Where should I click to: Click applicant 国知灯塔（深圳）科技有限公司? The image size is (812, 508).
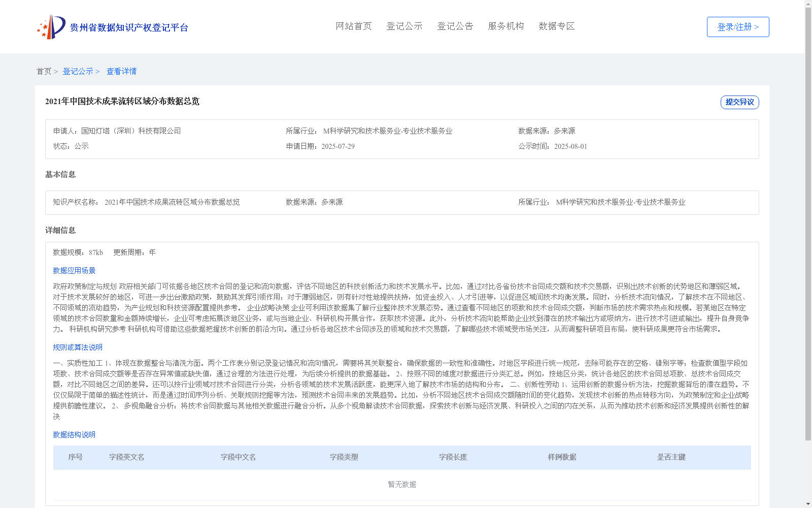click(x=131, y=131)
